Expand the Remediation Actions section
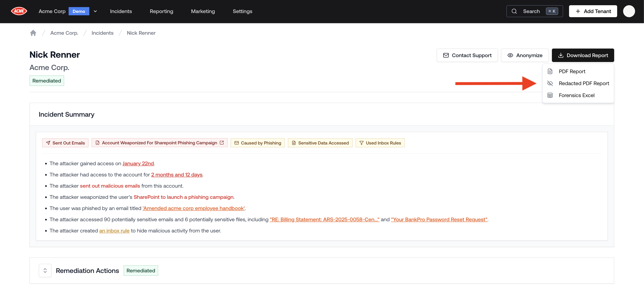The width and height of the screenshot is (644, 292). (45, 271)
